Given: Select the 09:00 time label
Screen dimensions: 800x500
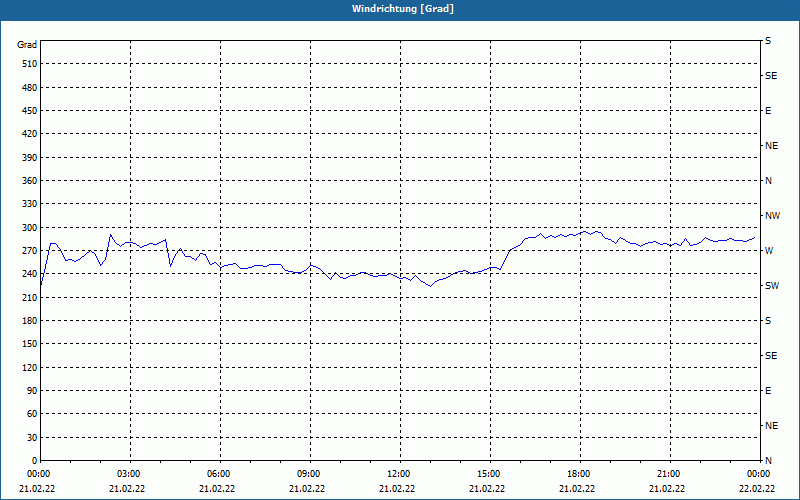Looking at the screenshot, I should tap(308, 474).
